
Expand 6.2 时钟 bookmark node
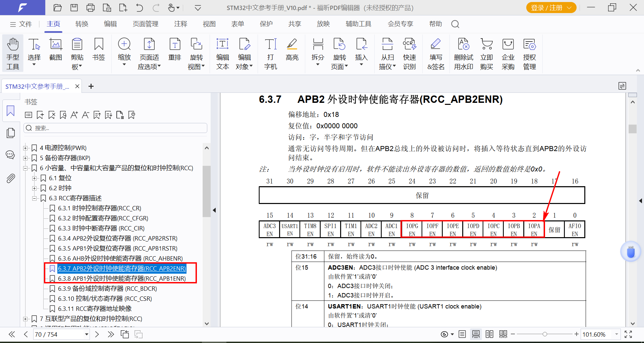[x=34, y=188]
